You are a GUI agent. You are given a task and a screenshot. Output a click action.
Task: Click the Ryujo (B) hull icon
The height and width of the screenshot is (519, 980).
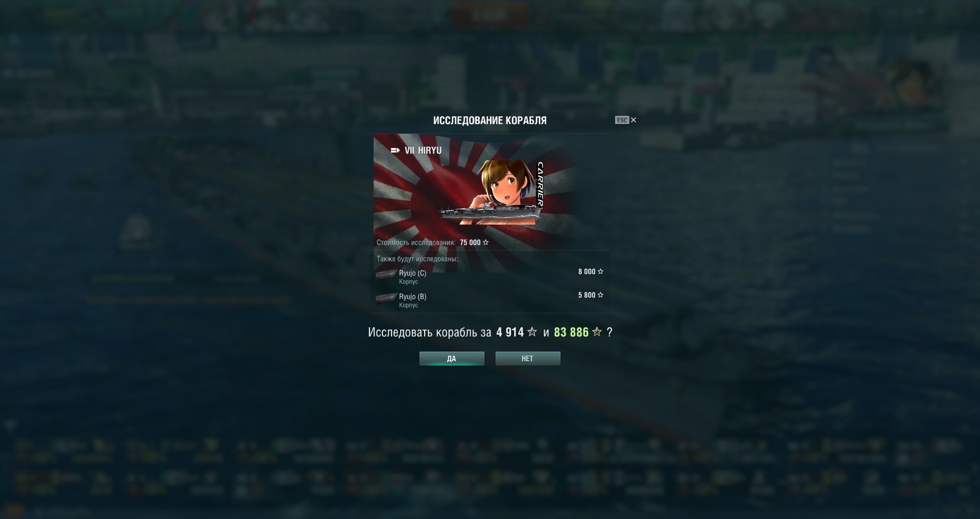click(386, 299)
